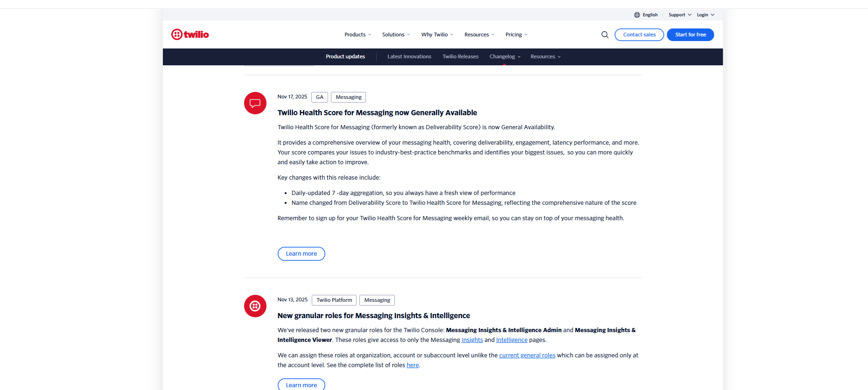Expand Resources in the dark sub-navigation bar
This screenshot has height=390, width=868.
coord(546,56)
